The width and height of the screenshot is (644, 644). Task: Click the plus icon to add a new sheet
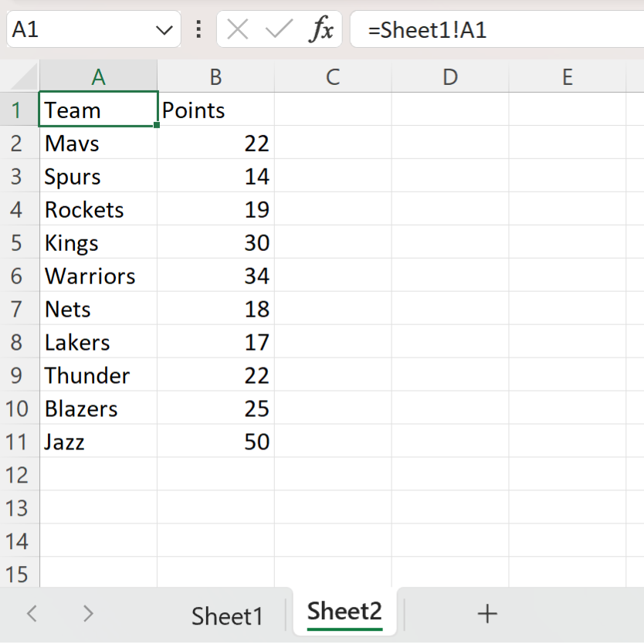point(487,614)
